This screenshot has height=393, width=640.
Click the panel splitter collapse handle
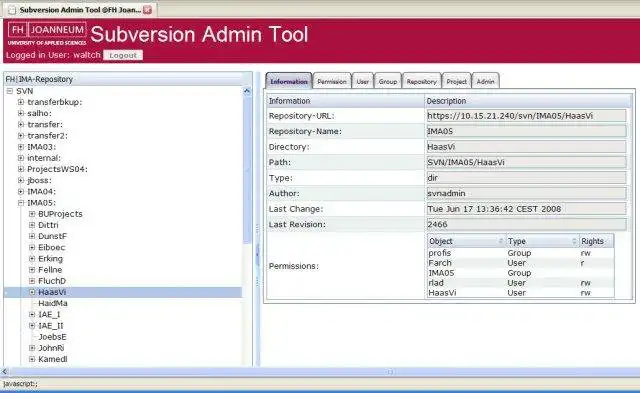point(257,254)
